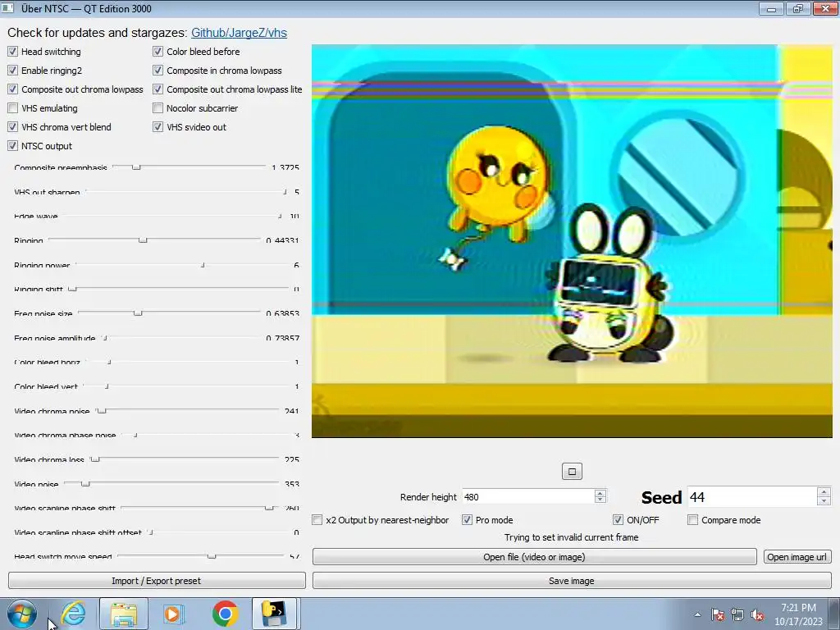This screenshot has width=840, height=630.
Task: Click the app icon in title bar
Action: coord(7,8)
